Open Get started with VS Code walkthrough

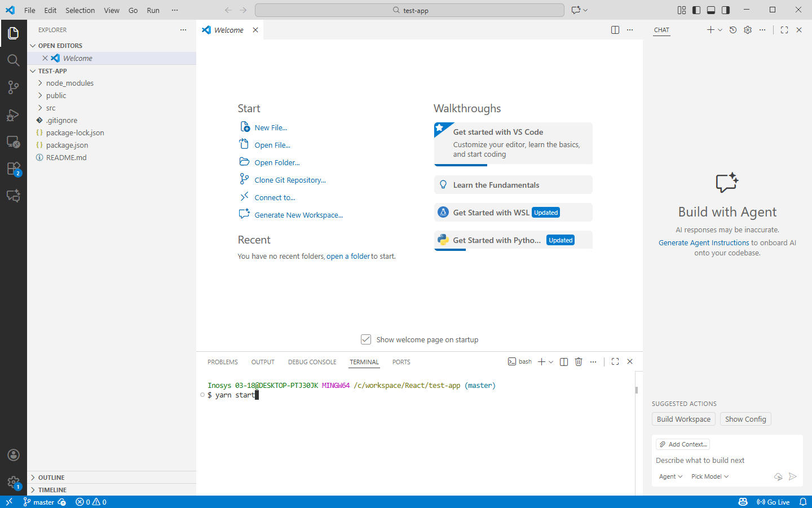[513, 144]
